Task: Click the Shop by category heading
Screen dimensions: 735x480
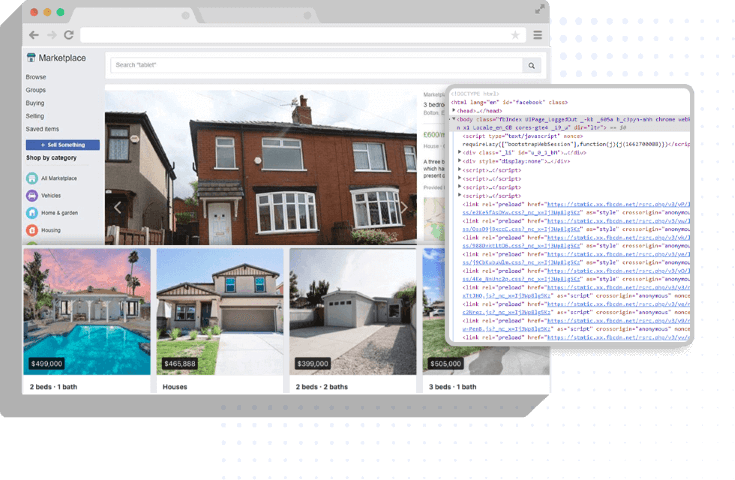Action: point(52,158)
